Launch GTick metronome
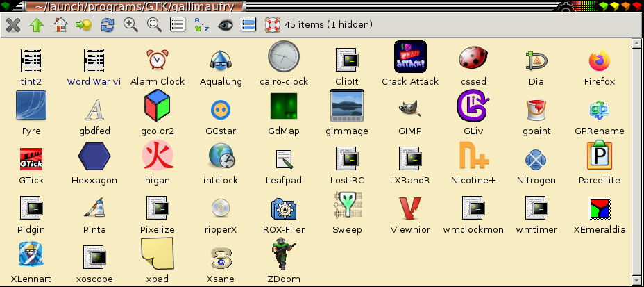This screenshot has height=287, width=644. click(x=31, y=159)
